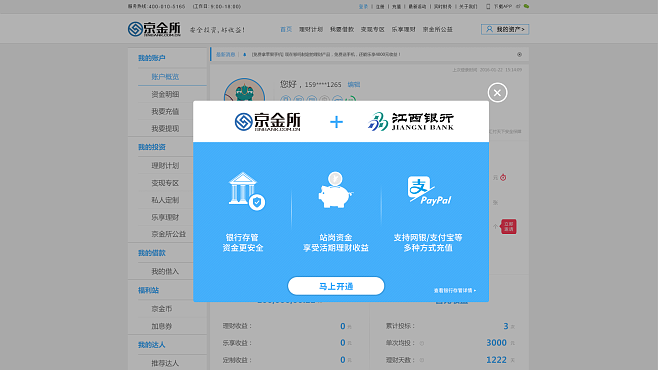This screenshot has width=658, height=370.
Task: Click the 我的账户 sidebar heading
Action: [x=151, y=58]
